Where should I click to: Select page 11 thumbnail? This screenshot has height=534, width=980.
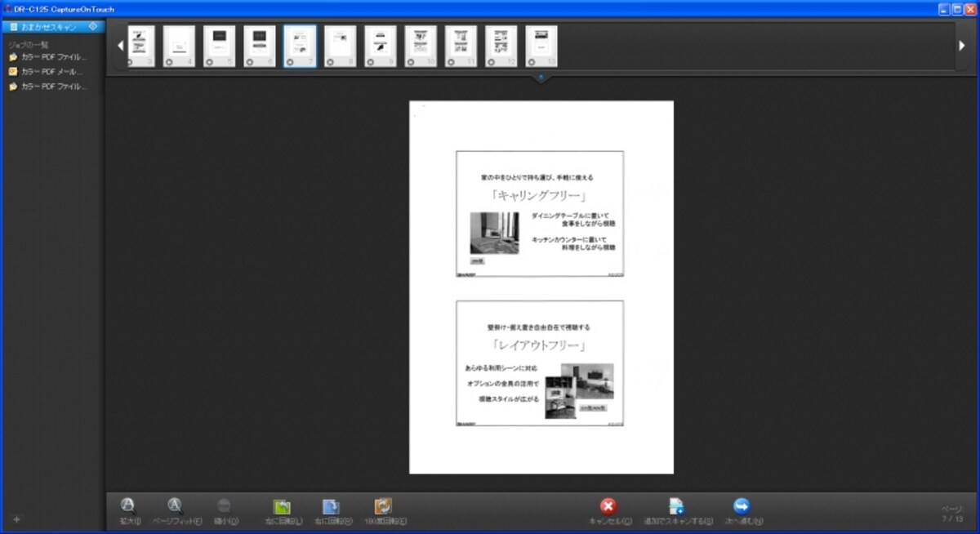pos(461,46)
